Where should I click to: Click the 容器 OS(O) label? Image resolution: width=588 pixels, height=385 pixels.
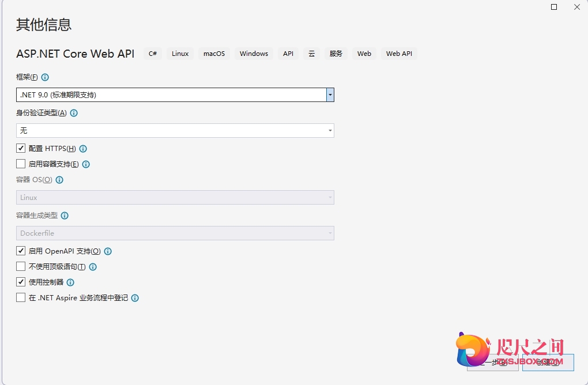34,180
